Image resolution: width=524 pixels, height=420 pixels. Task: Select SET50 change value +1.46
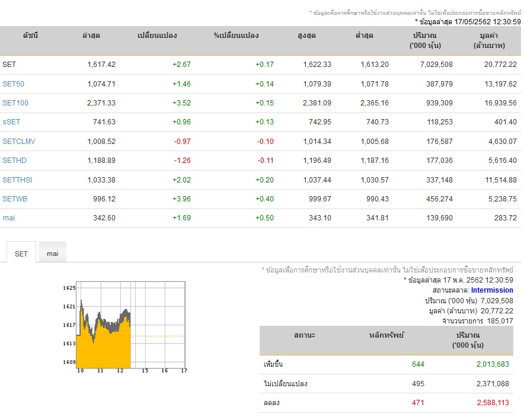181,84
